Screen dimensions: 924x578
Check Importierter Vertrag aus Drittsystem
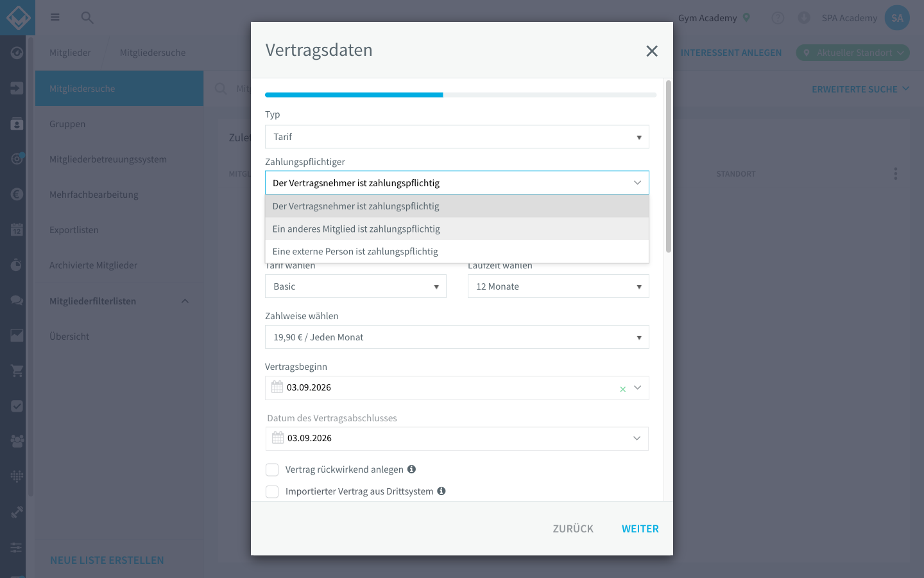pos(272,492)
